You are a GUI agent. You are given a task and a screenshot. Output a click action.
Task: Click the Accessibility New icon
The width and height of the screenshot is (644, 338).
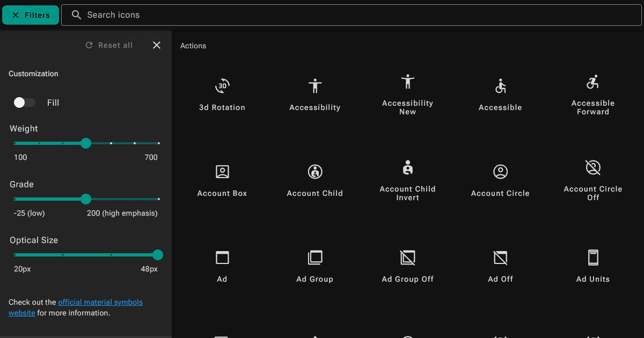tap(407, 82)
